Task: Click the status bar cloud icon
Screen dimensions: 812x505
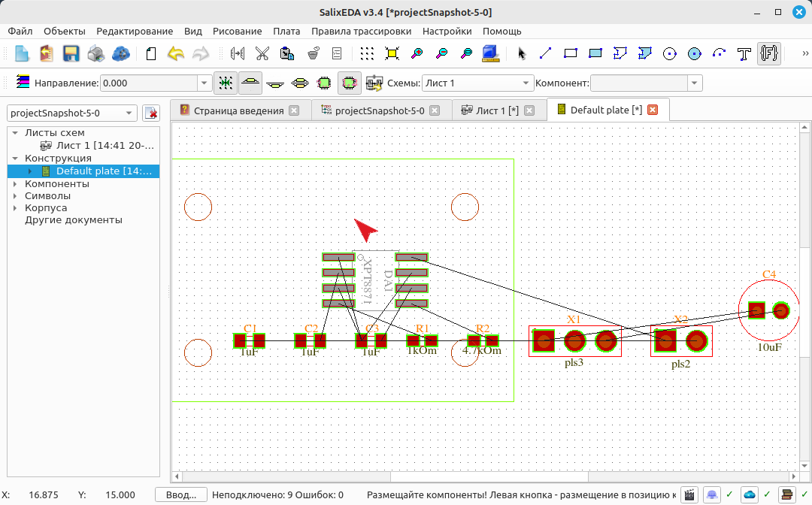Action: [750, 495]
